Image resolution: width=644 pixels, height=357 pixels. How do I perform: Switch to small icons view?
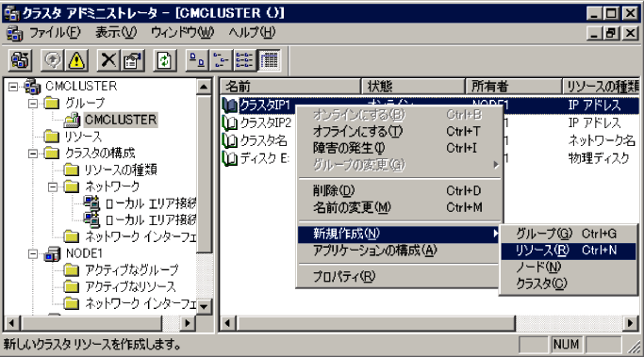coord(221,60)
